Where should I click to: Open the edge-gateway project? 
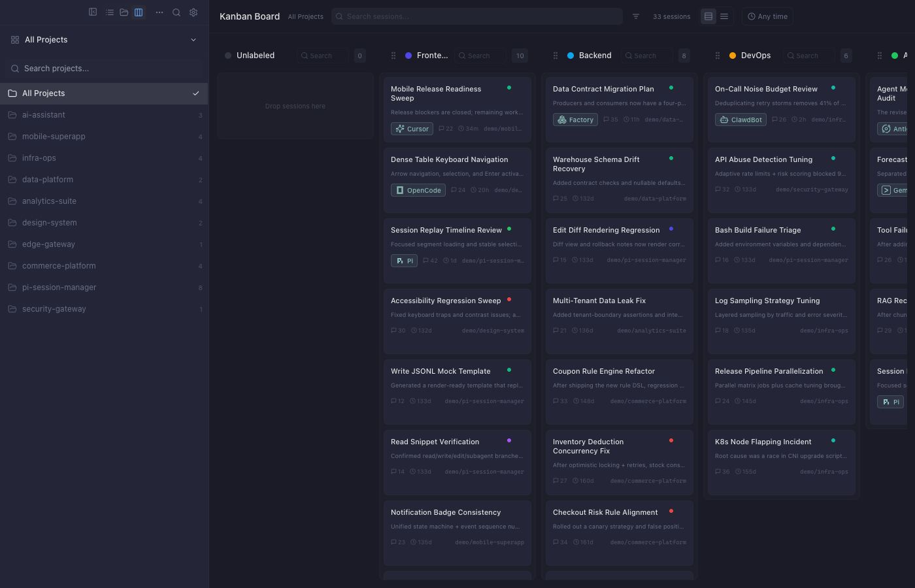coord(104,244)
